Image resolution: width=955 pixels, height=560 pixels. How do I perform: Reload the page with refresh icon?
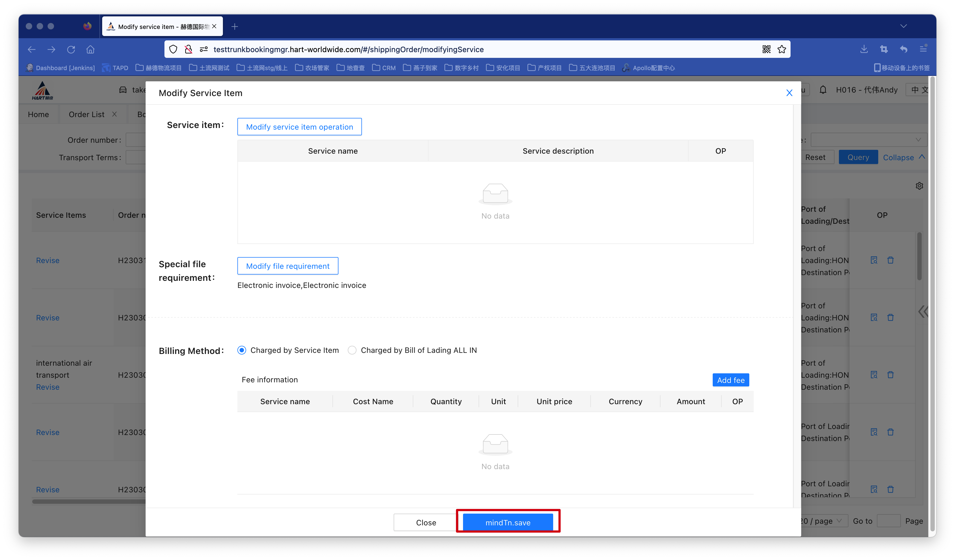(71, 49)
